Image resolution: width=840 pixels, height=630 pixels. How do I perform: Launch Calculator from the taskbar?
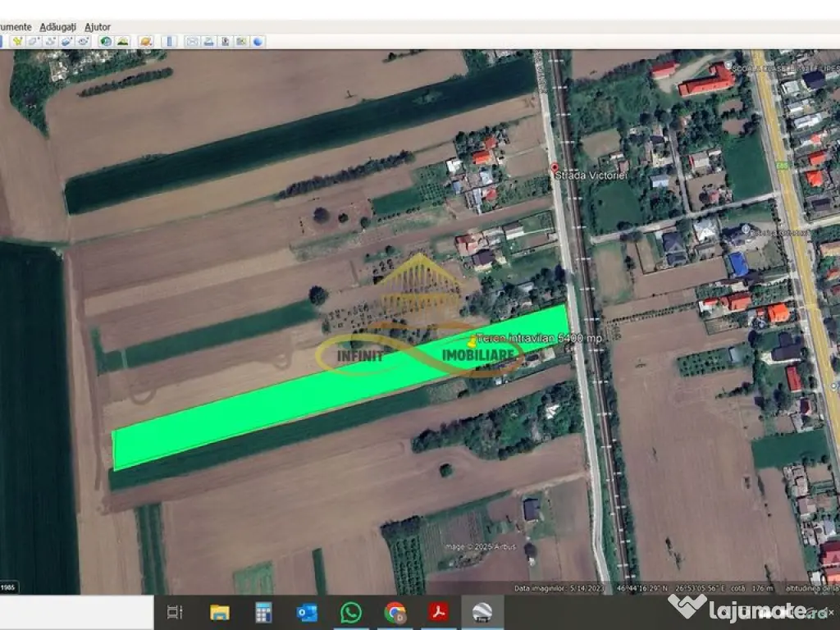click(x=263, y=612)
